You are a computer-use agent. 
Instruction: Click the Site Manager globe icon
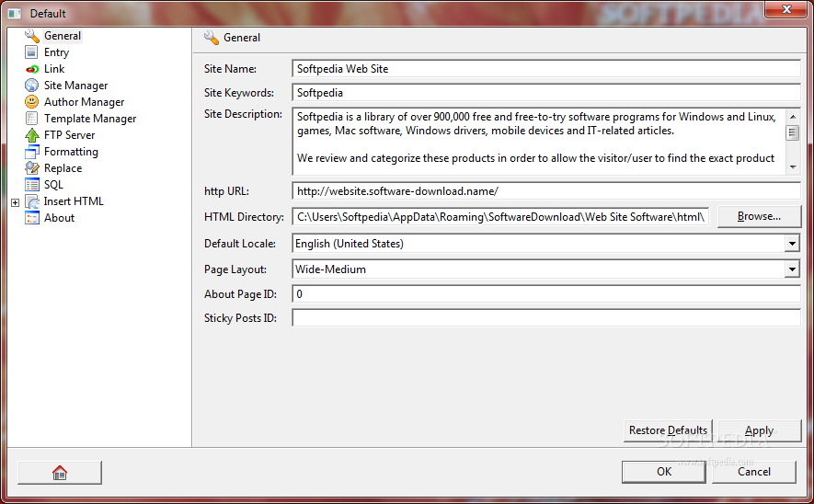point(31,86)
